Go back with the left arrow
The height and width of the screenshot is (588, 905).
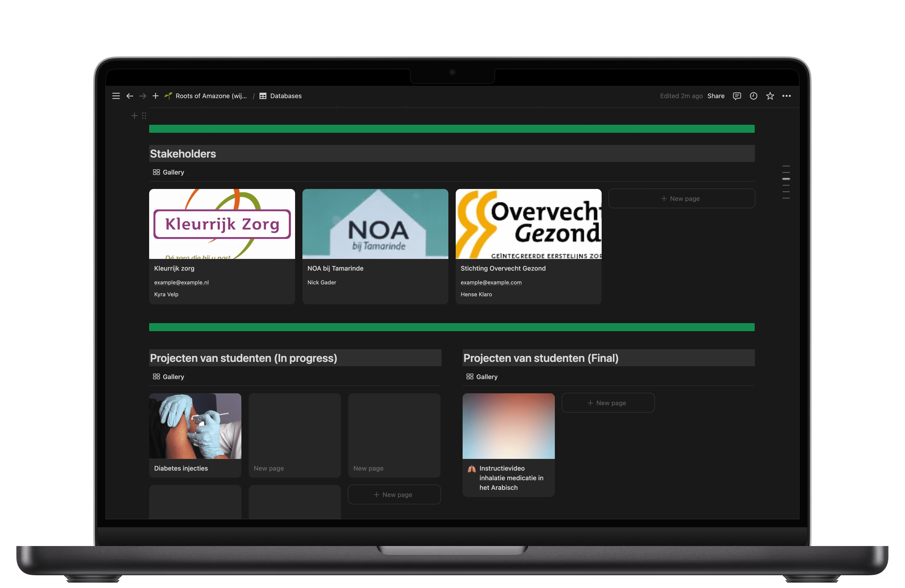pos(130,96)
